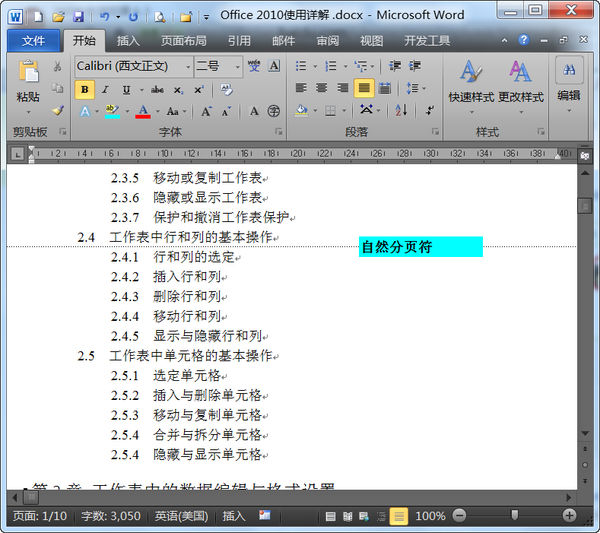The height and width of the screenshot is (533, 600).
Task: Click the Save icon in quick access toolbar
Action: coord(78,17)
